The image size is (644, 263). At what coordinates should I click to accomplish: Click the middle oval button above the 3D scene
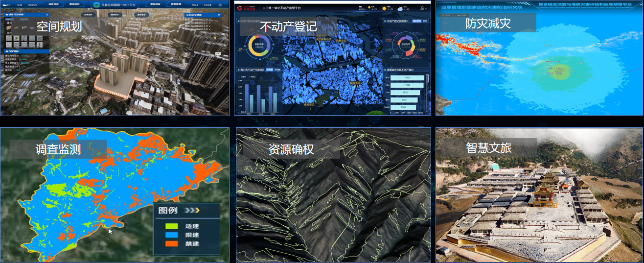coord(115,15)
